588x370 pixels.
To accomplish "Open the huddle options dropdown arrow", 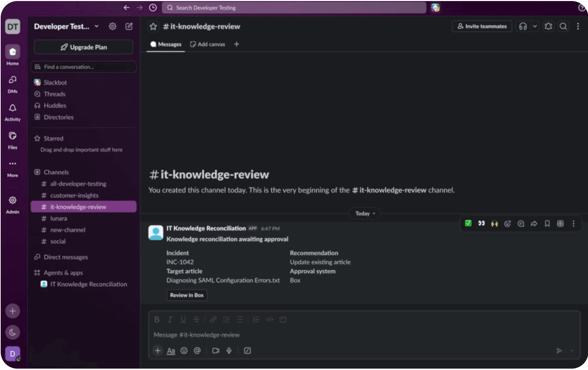I will tap(535, 26).
